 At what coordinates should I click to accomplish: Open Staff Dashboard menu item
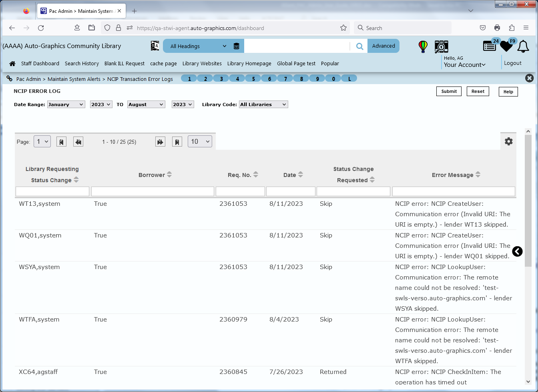tap(40, 63)
